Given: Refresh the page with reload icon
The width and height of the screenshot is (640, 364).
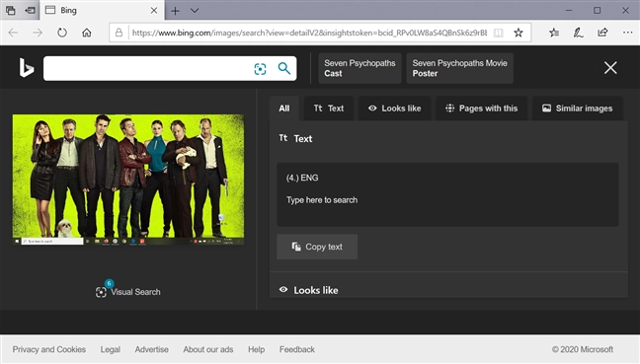Looking at the screenshot, I should click(x=62, y=33).
